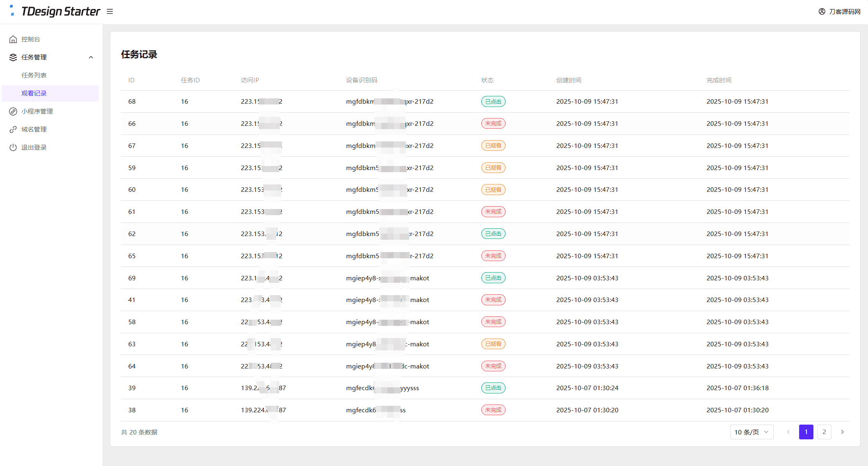The width and height of the screenshot is (868, 466).
Task: Click the 退出登录 power icon
Action: coord(13,148)
